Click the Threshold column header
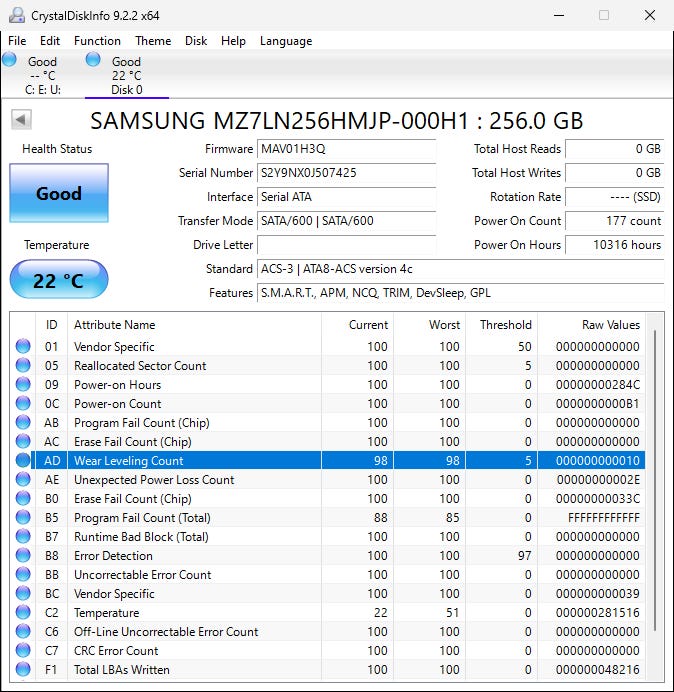Image resolution: width=674 pixels, height=692 pixels. point(501,325)
